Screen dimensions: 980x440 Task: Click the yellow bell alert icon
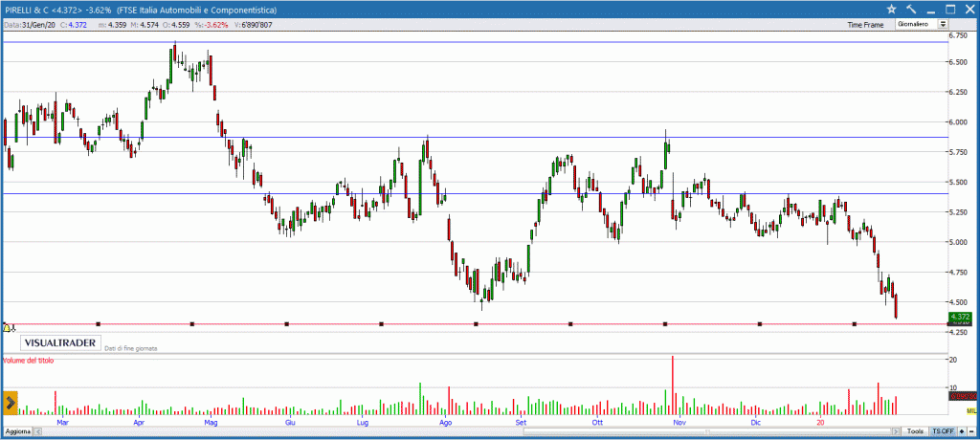pyautogui.click(x=7, y=327)
